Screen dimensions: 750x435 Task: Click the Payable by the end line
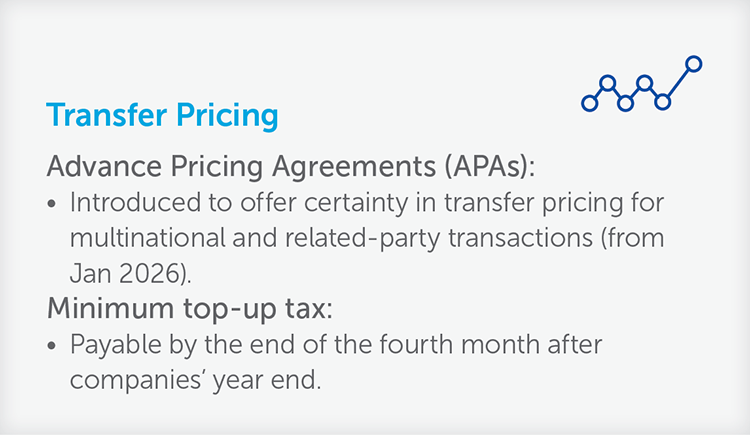point(336,345)
